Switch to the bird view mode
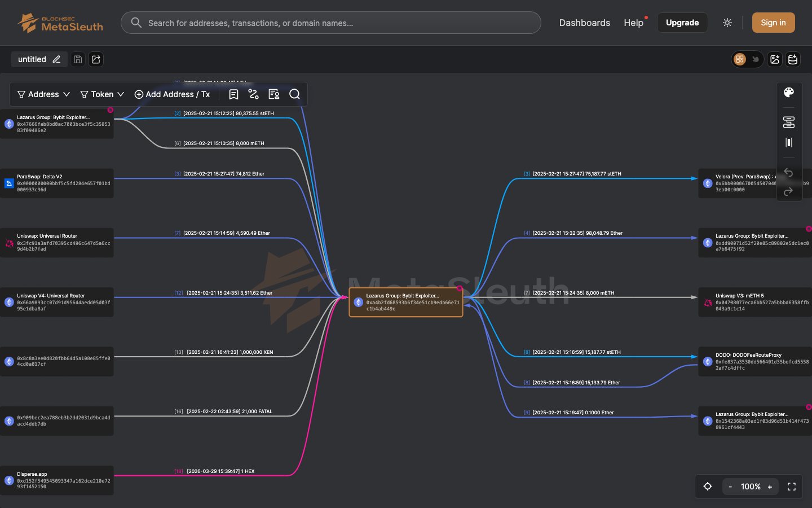812x508 pixels. 756,59
